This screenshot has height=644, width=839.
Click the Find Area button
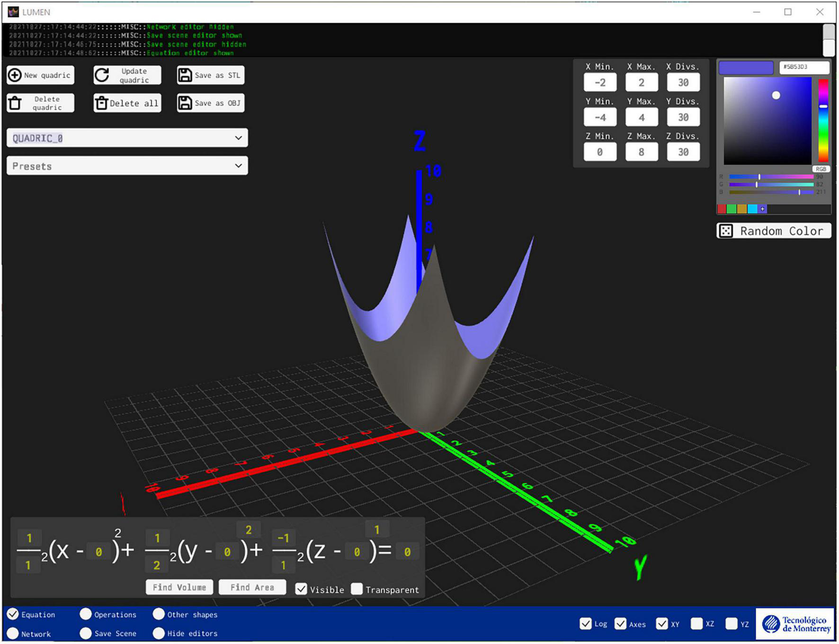pos(252,587)
